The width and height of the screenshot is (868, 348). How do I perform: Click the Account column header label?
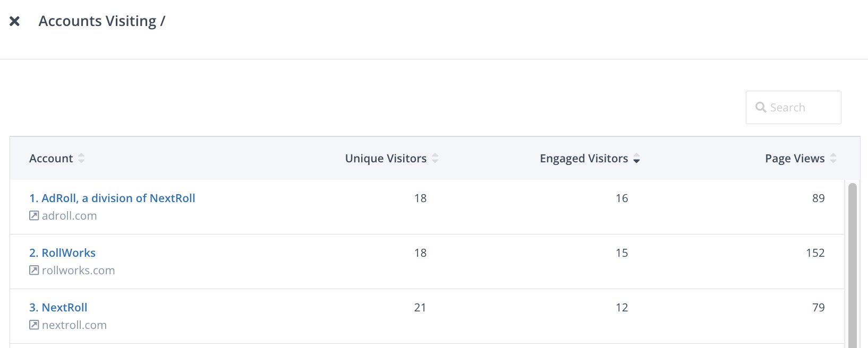pyautogui.click(x=51, y=159)
